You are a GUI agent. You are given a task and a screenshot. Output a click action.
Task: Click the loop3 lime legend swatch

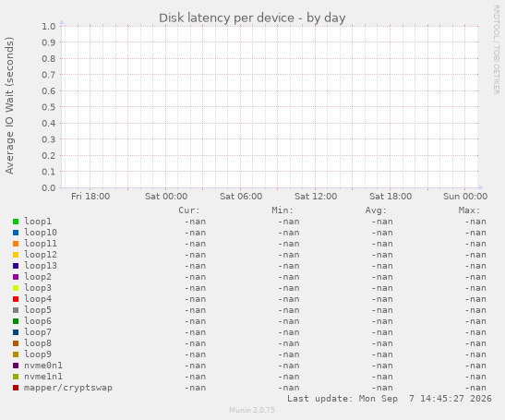point(16,288)
